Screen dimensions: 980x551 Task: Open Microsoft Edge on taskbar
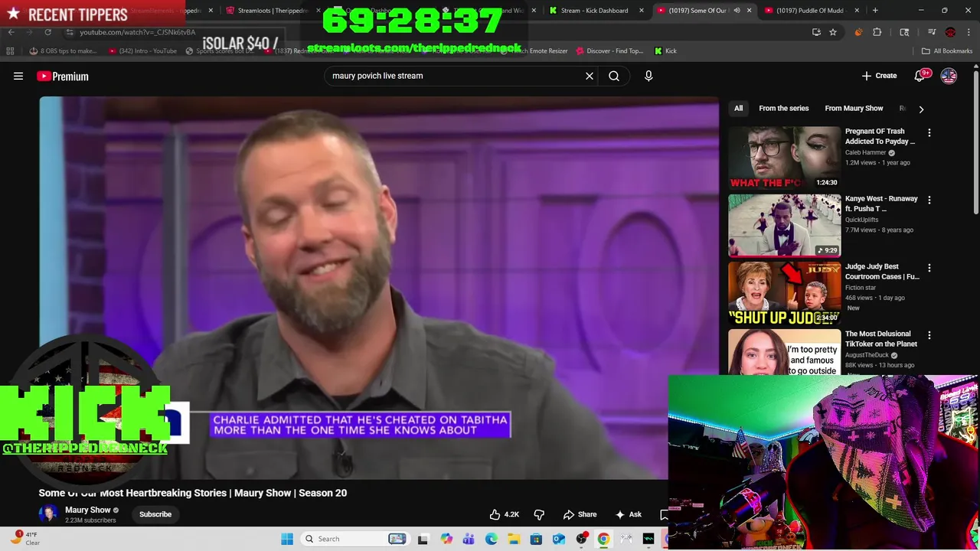tap(492, 539)
